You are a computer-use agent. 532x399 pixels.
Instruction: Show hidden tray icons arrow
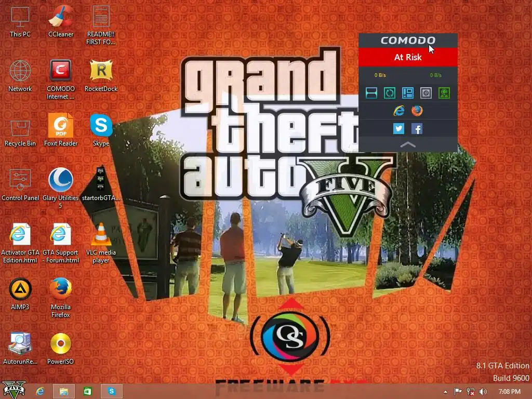(445, 392)
